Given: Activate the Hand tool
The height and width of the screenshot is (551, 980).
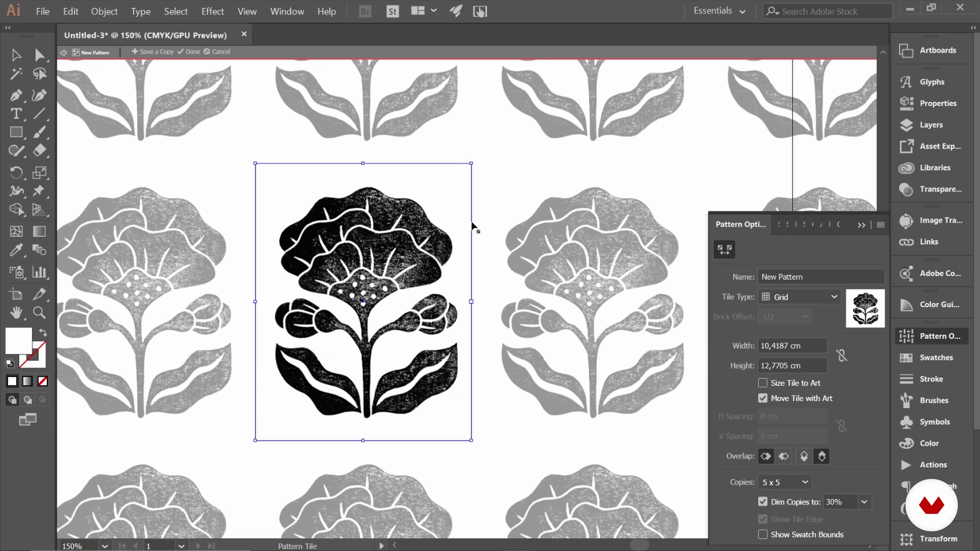Looking at the screenshot, I should (x=16, y=312).
